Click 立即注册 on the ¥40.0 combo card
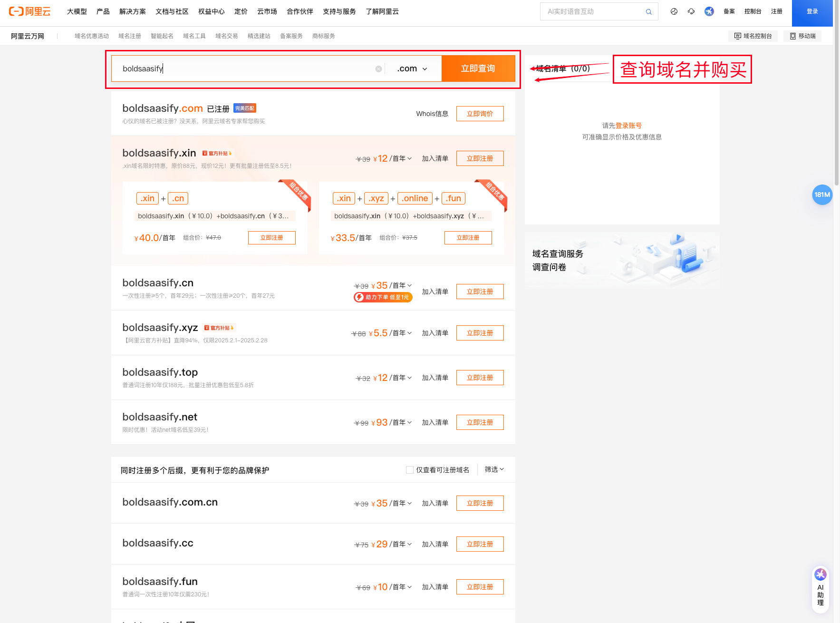 click(x=272, y=238)
